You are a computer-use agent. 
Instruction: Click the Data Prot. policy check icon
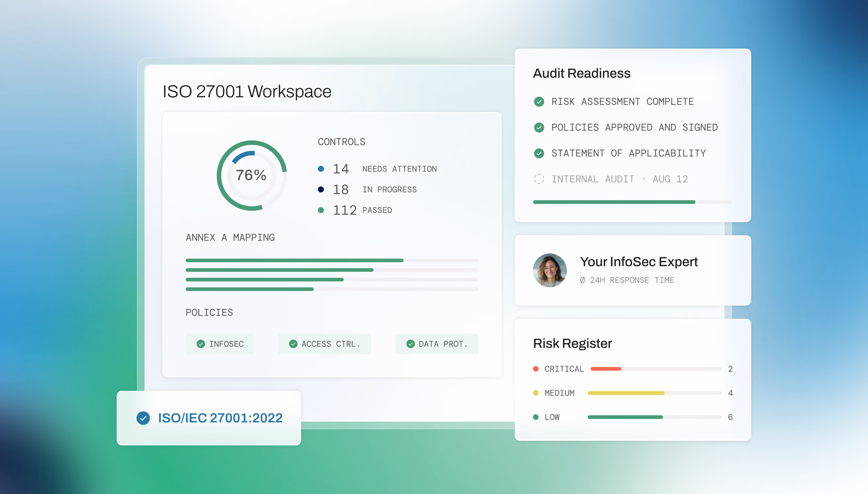[410, 344]
